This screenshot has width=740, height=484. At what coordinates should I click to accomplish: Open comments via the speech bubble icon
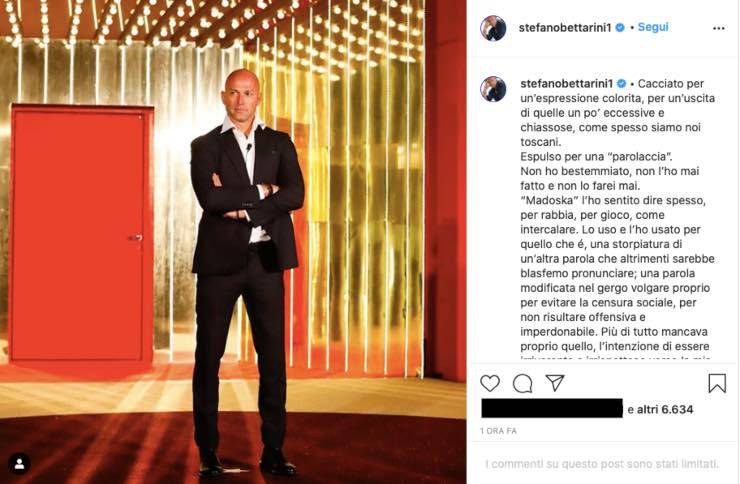522,384
